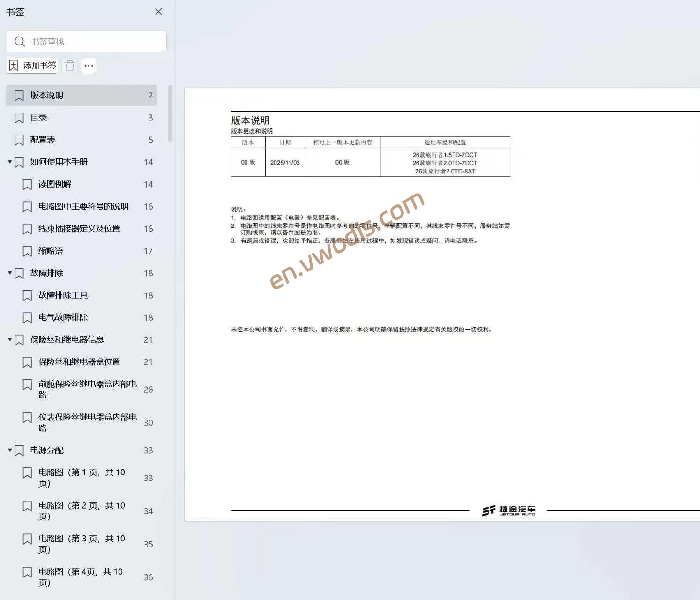
Task: Click the 添加书签 button
Action: 33,66
